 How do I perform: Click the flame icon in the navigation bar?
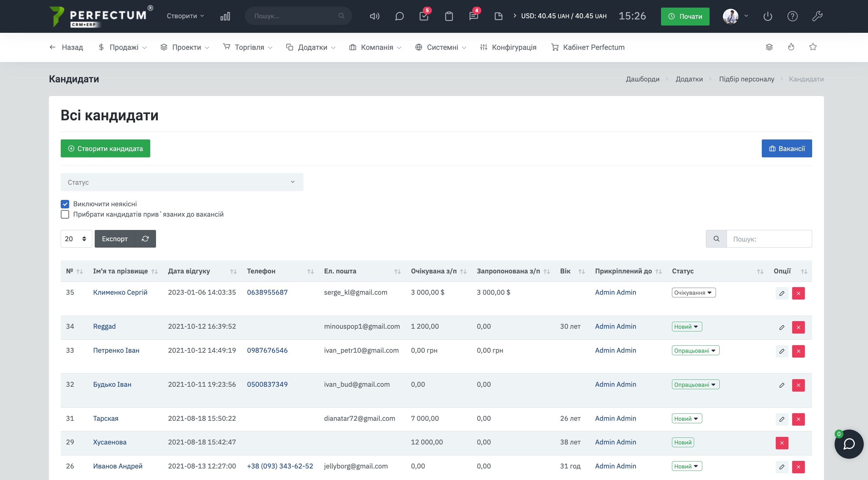[791, 47]
